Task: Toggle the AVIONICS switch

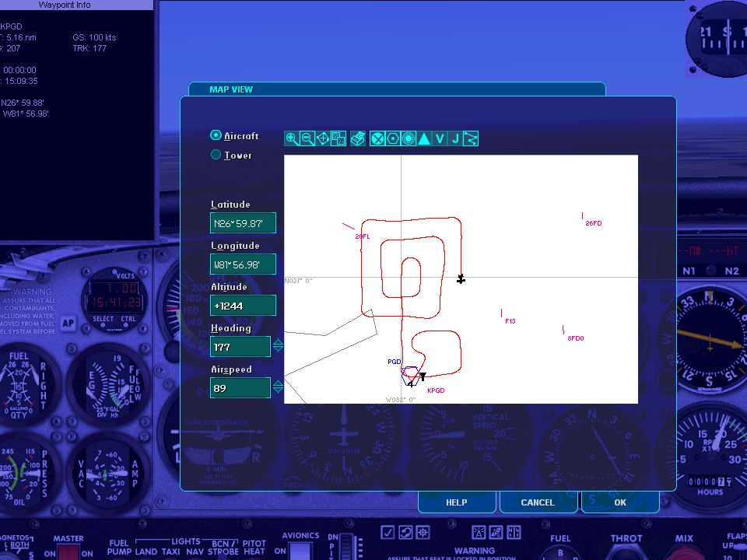Action: [x=300, y=551]
